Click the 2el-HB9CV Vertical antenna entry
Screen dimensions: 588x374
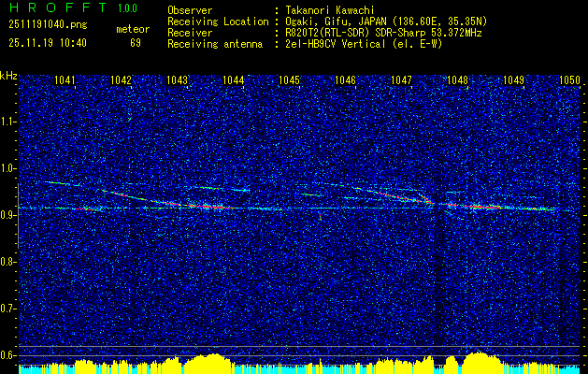coord(364,44)
